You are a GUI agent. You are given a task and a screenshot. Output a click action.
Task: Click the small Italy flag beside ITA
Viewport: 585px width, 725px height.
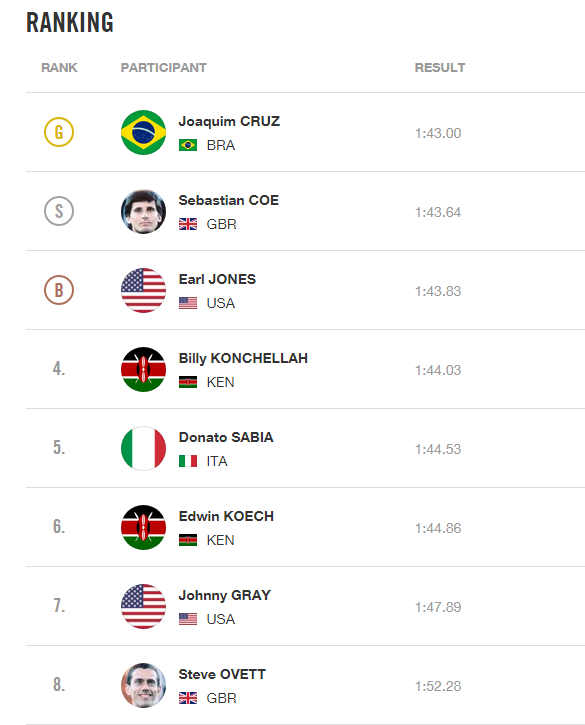[188, 461]
